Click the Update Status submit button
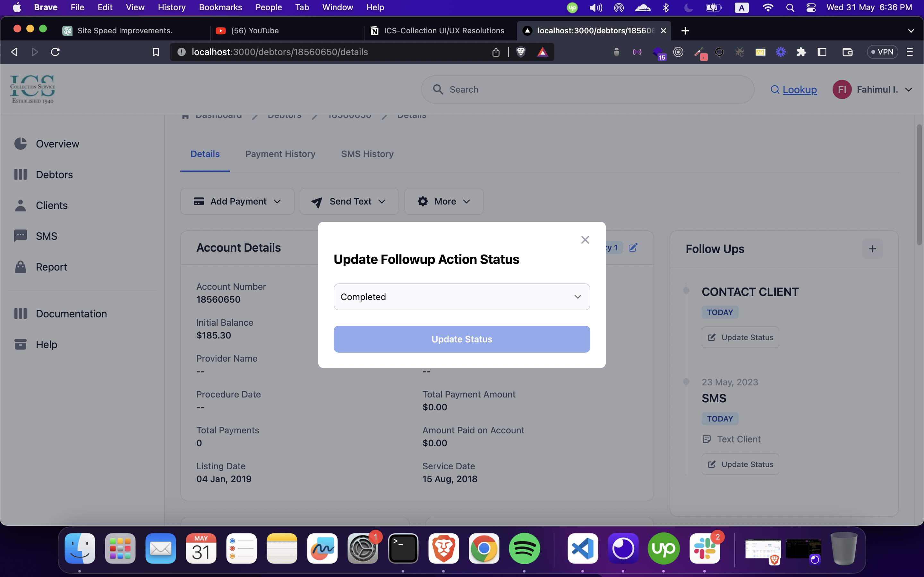Image resolution: width=924 pixels, height=577 pixels. 462,339
